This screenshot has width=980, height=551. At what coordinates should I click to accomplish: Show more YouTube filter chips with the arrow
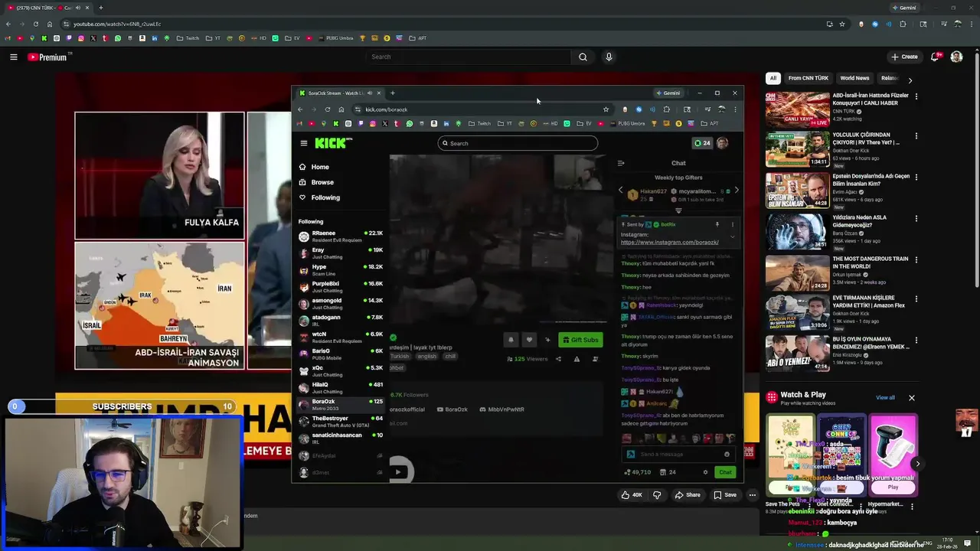[x=910, y=80]
